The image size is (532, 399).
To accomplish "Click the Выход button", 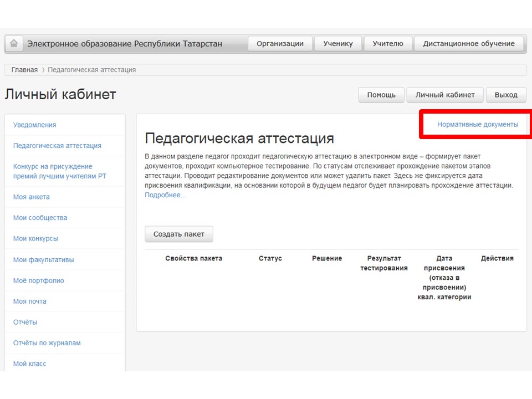I will [x=505, y=95].
